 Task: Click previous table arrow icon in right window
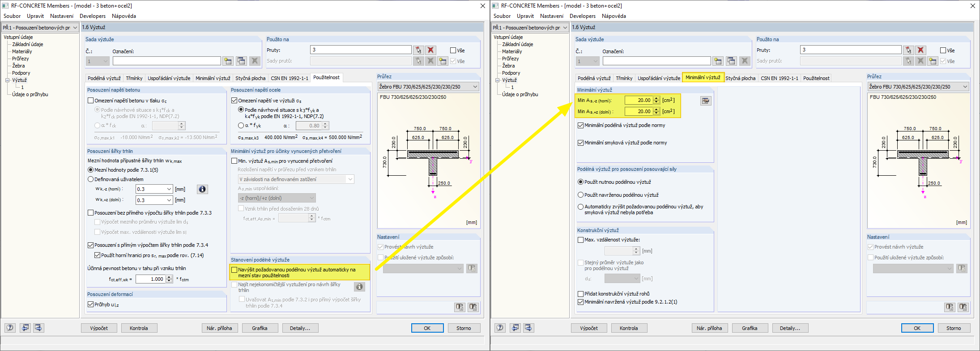click(516, 328)
